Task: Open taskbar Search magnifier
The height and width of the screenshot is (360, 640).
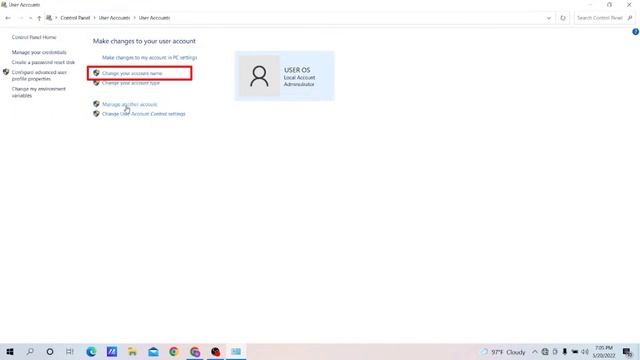Action: [x=30, y=351]
